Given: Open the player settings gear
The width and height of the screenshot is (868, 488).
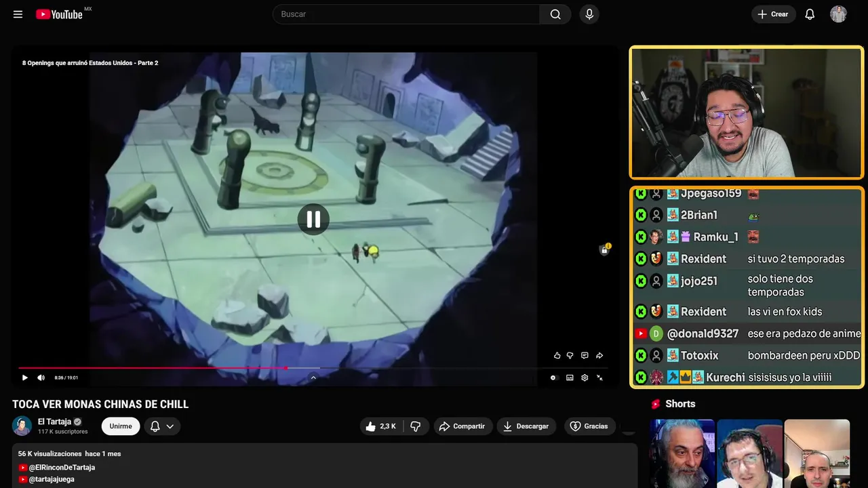Looking at the screenshot, I should click(585, 378).
